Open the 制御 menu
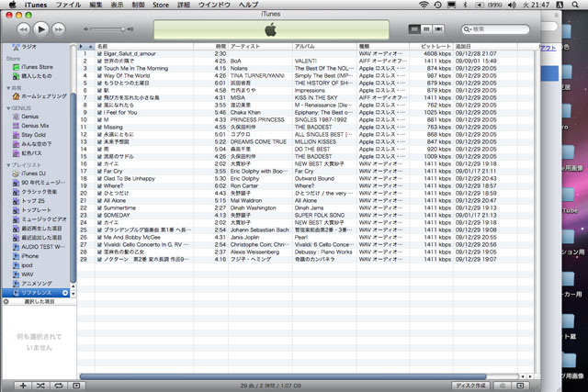This screenshot has height=392, width=588. (139, 5)
